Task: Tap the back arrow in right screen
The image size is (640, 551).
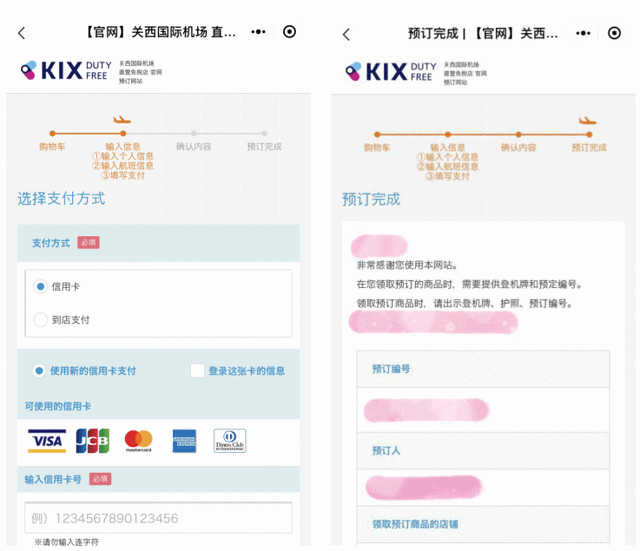Action: 347,34
